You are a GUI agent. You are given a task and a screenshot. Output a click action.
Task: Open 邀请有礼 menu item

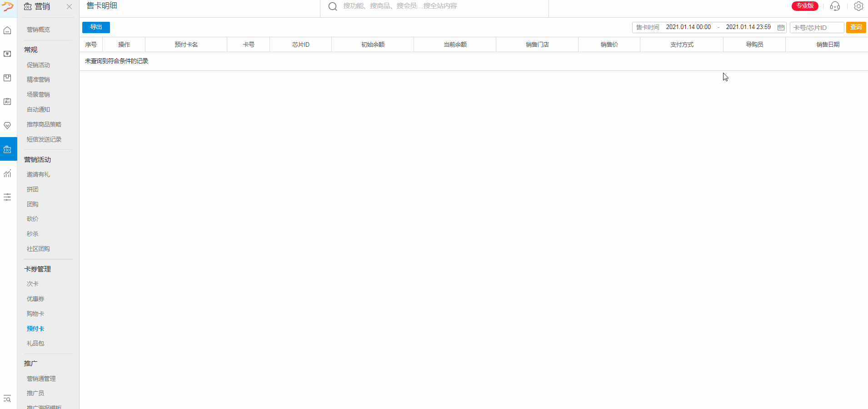tap(38, 174)
